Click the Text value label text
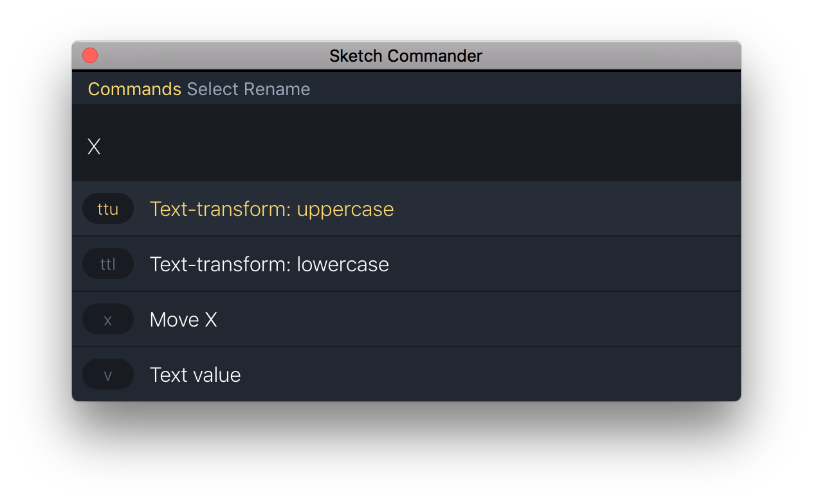This screenshot has width=813, height=504. click(x=195, y=374)
